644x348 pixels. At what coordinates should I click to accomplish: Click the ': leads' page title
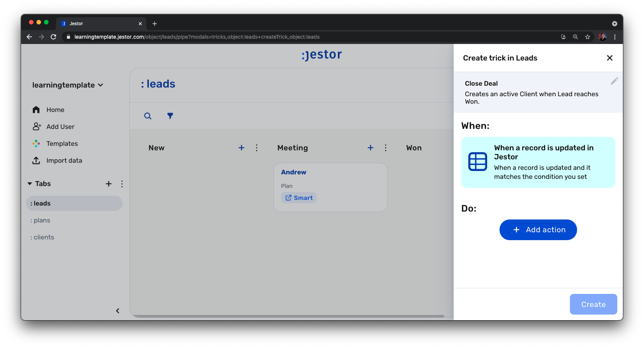[158, 84]
